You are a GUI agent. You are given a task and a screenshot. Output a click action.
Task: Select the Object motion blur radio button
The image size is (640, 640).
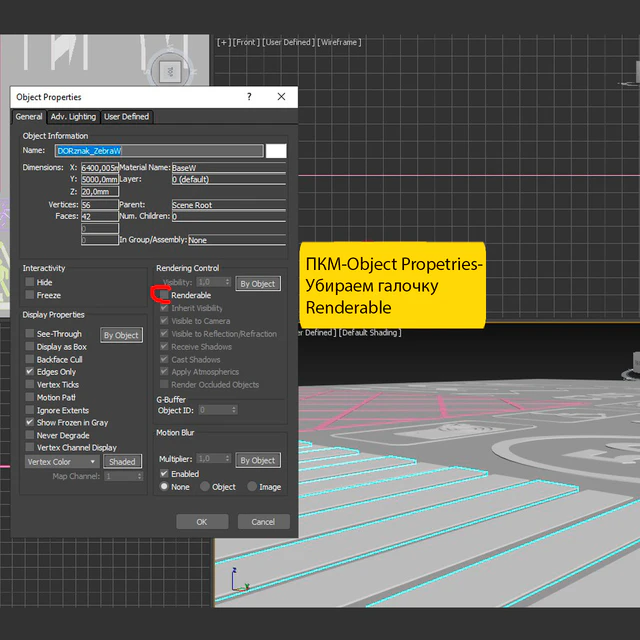tap(205, 487)
